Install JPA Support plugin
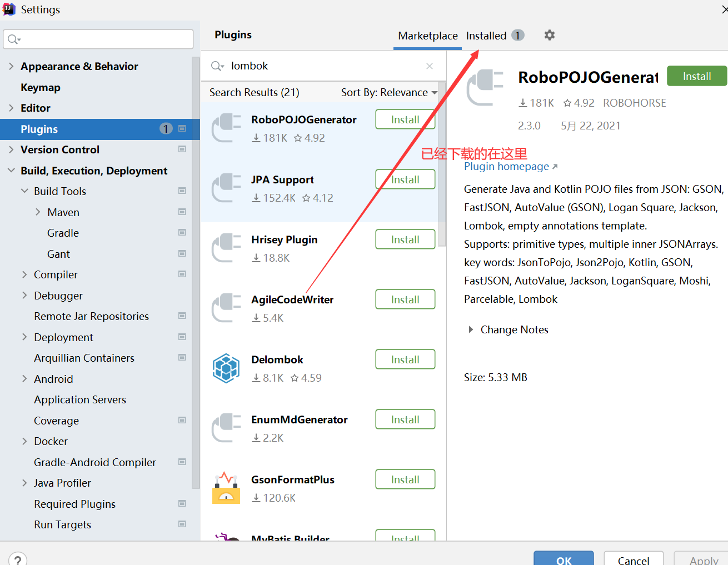728x565 pixels. pos(405,179)
